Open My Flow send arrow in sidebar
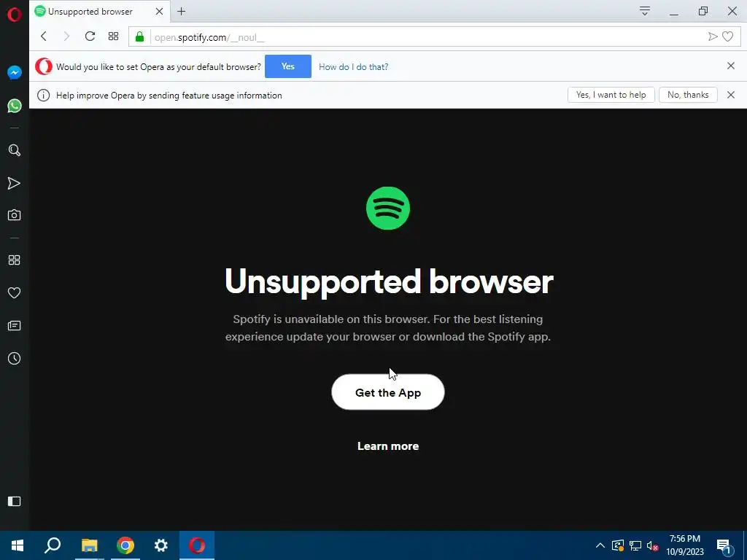Viewport: 747px width, 560px height. coord(15,183)
